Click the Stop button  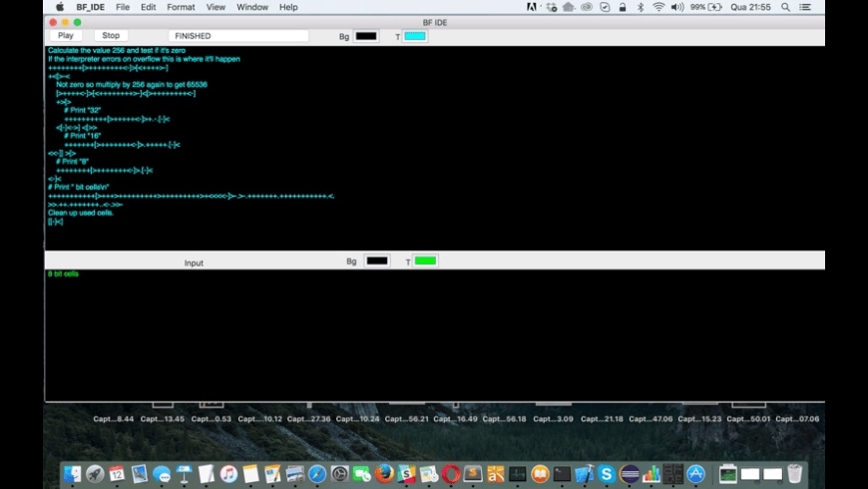(111, 36)
